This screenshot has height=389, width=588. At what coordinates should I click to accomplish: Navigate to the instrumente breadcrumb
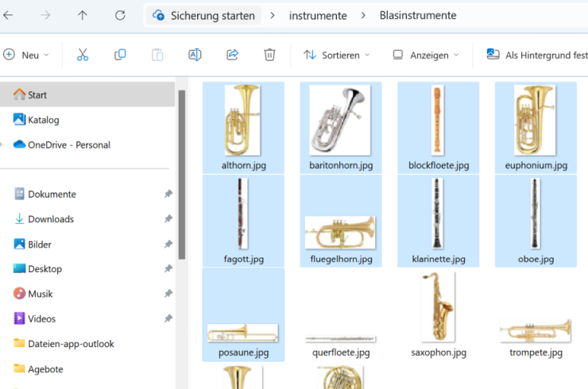click(x=318, y=16)
